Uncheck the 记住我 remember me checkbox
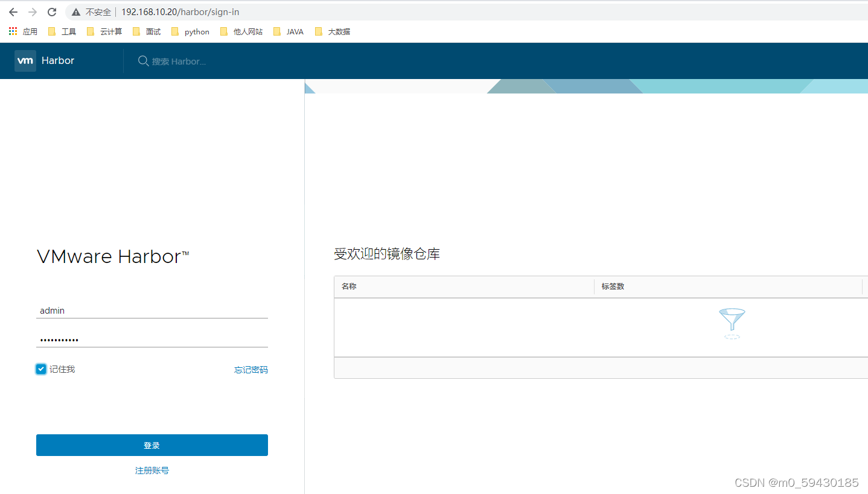This screenshot has width=868, height=494. [41, 369]
